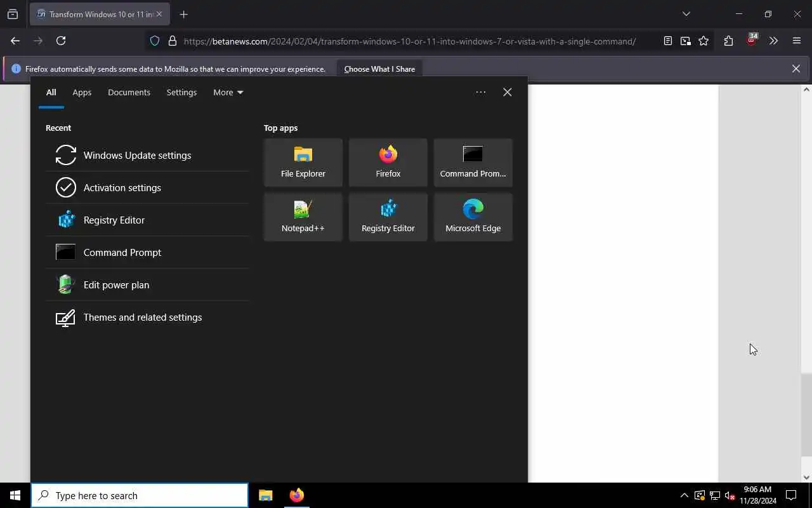Image resolution: width=812 pixels, height=508 pixels.
Task: Close the Transform Windows 10 tab
Action: click(x=159, y=14)
